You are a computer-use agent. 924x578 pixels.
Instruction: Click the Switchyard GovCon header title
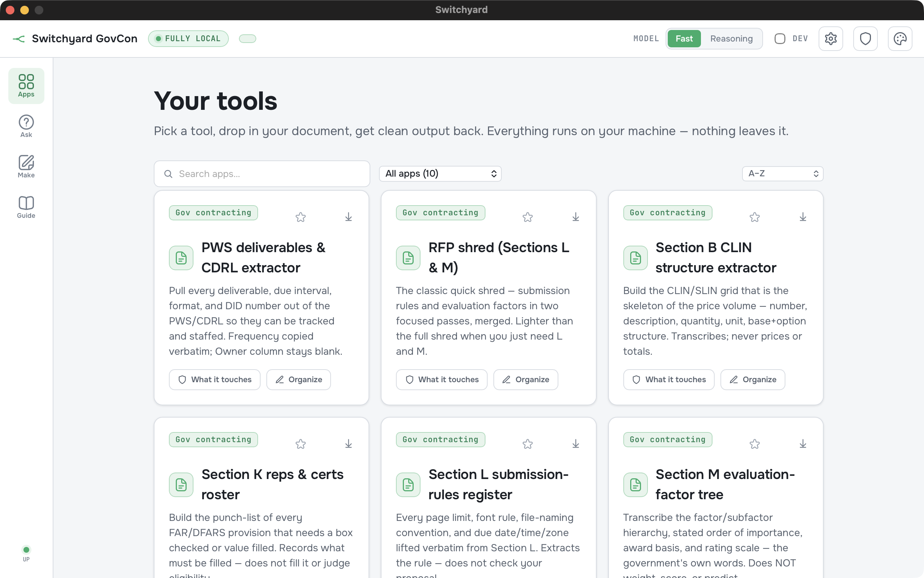coord(85,39)
